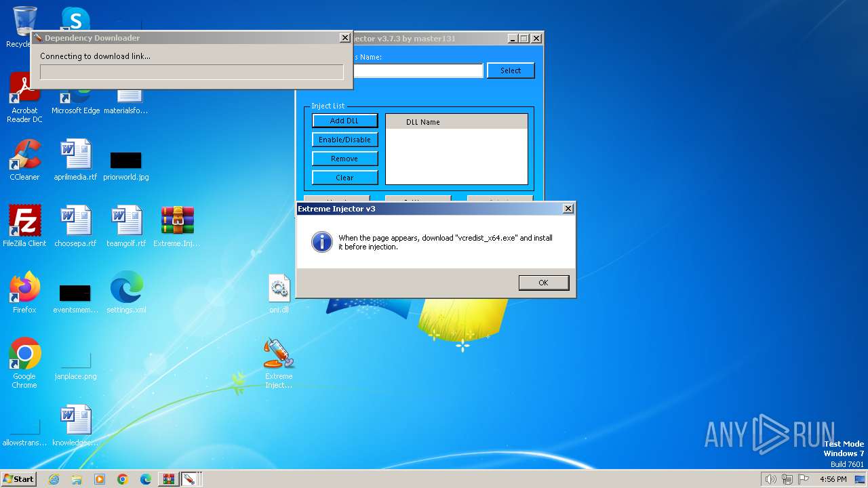Viewport: 868px width, 488px height.
Task: Select the allowstrans... file icon
Action: (x=24, y=432)
